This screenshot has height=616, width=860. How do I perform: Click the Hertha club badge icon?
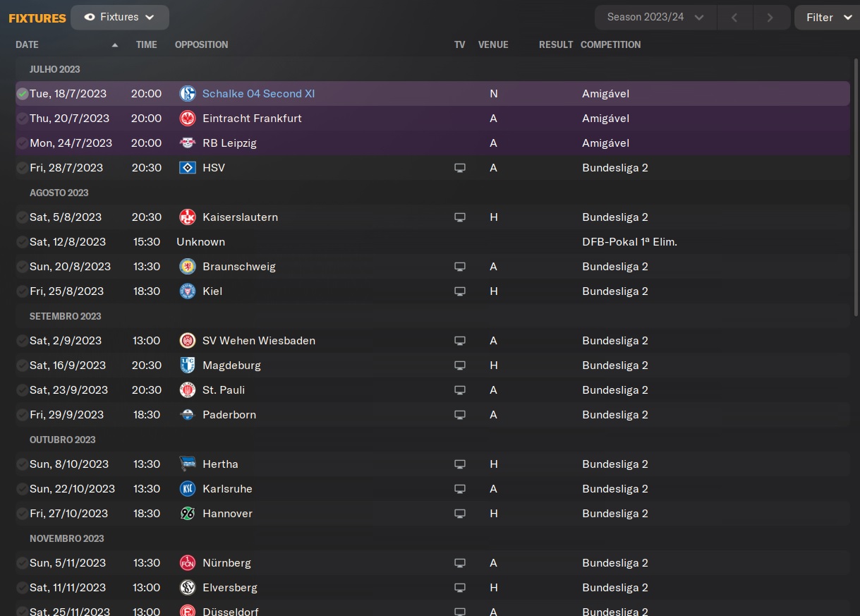coord(188,464)
